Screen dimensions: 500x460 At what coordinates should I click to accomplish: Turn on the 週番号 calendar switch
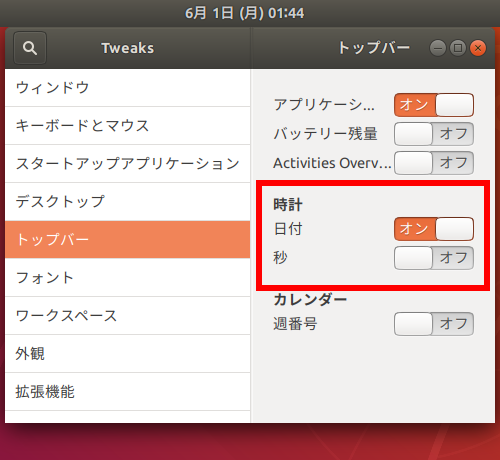[434, 324]
